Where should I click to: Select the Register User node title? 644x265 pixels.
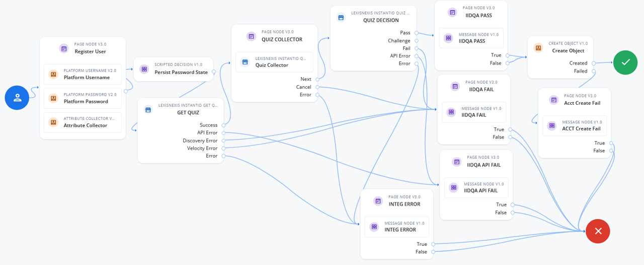click(x=90, y=51)
